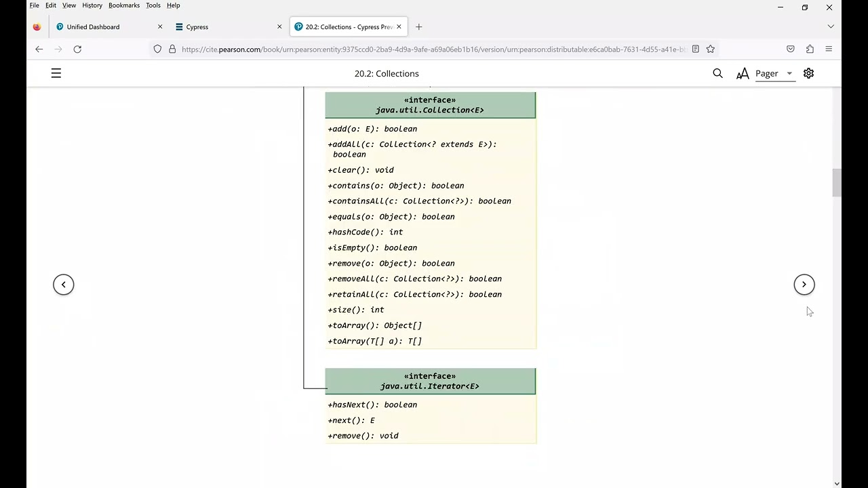868x488 pixels.
Task: Click the 20.2: Collections page title
Action: (x=387, y=73)
